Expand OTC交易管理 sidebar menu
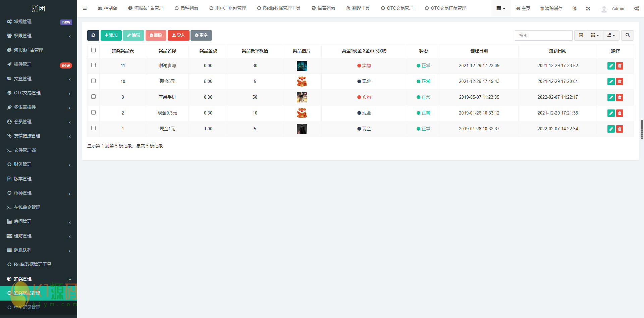Image resolution: width=644 pixels, height=318 pixels. pyautogui.click(x=39, y=93)
